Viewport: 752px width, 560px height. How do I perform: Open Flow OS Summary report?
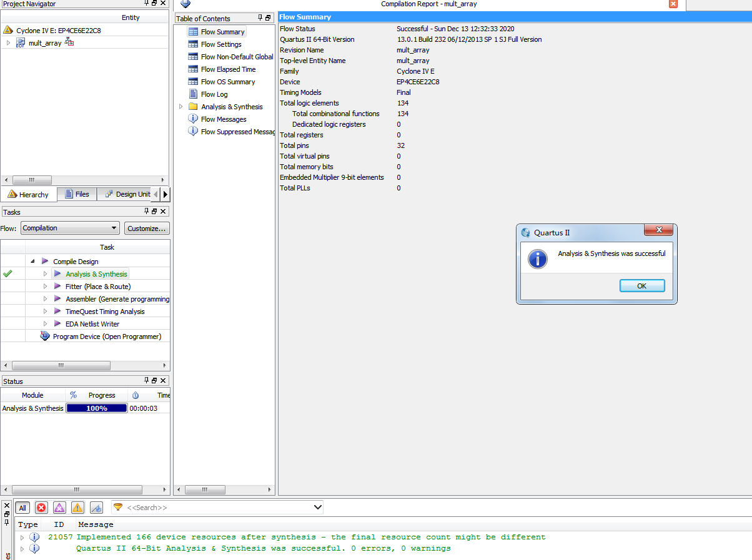point(227,82)
